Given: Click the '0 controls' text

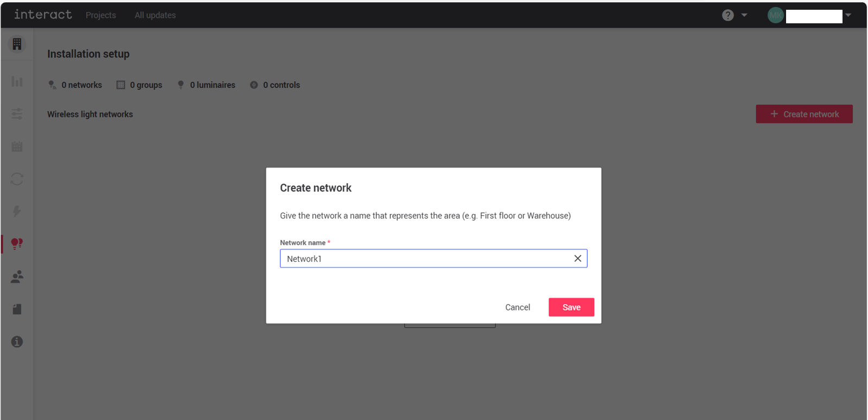Looking at the screenshot, I should point(282,85).
